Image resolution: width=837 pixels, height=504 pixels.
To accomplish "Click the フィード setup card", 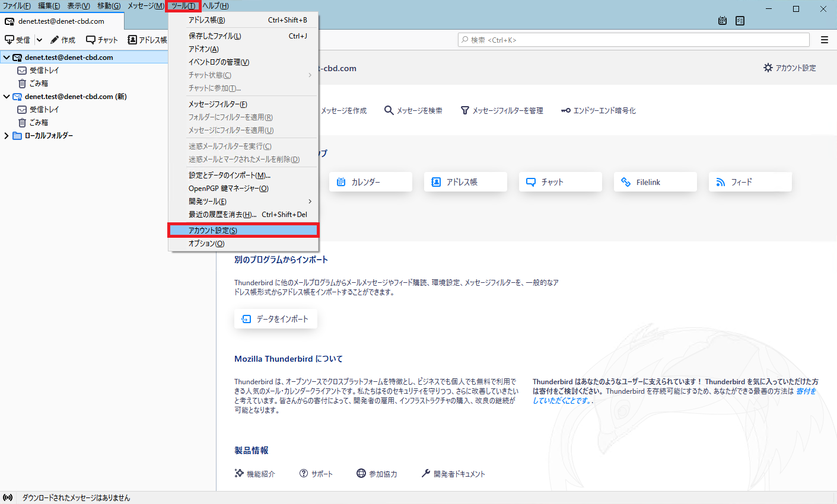I will 750,182.
